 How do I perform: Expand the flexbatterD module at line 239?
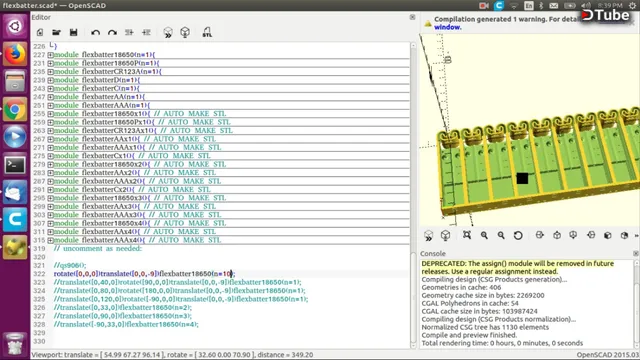click(x=50, y=80)
